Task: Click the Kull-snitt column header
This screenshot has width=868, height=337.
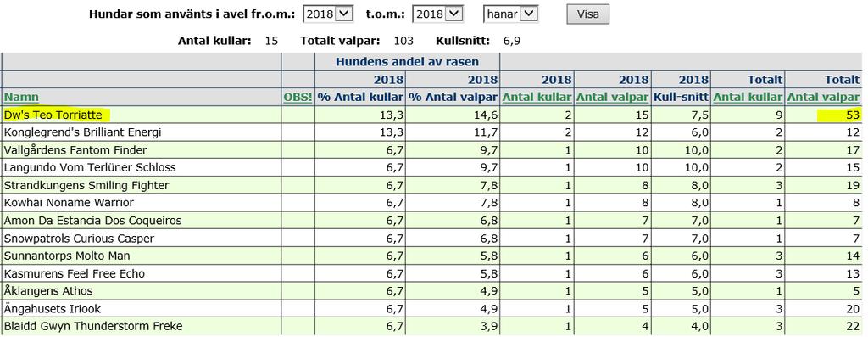Action: coord(681,97)
